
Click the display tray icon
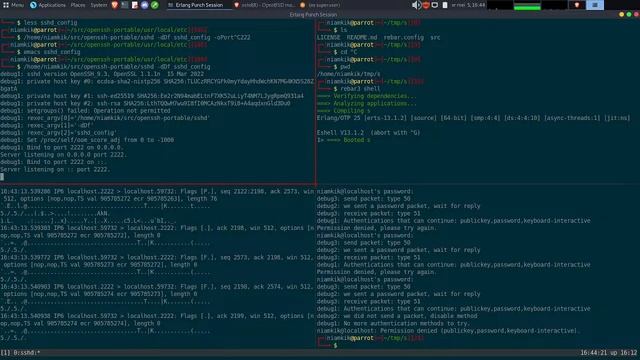[435, 5]
